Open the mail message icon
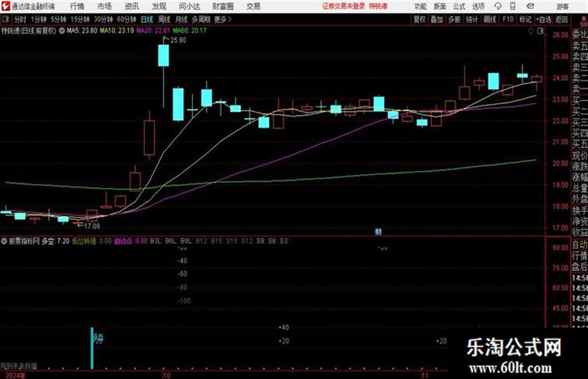588x379 pixels. (x=530, y=6)
